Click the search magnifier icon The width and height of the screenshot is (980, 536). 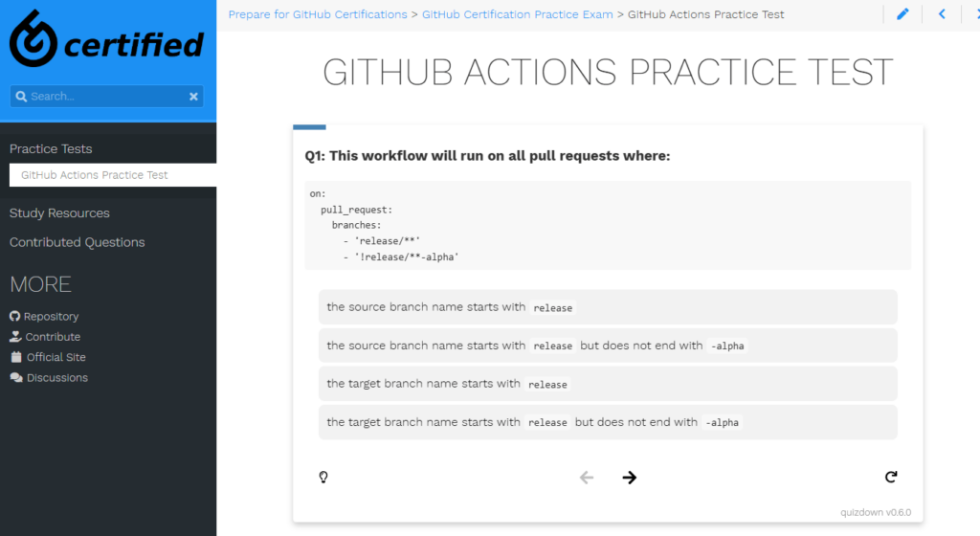[x=21, y=97]
